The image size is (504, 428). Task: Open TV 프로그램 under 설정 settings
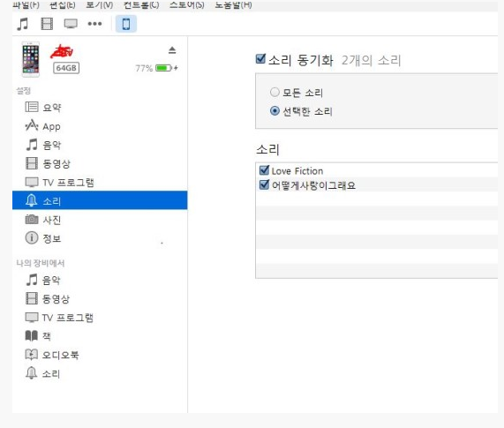click(100, 182)
